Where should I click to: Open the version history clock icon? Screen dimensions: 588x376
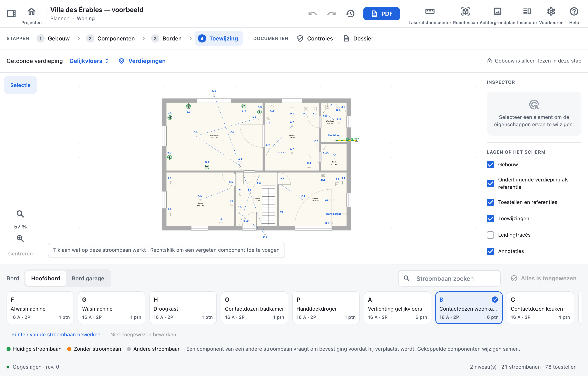tap(350, 14)
